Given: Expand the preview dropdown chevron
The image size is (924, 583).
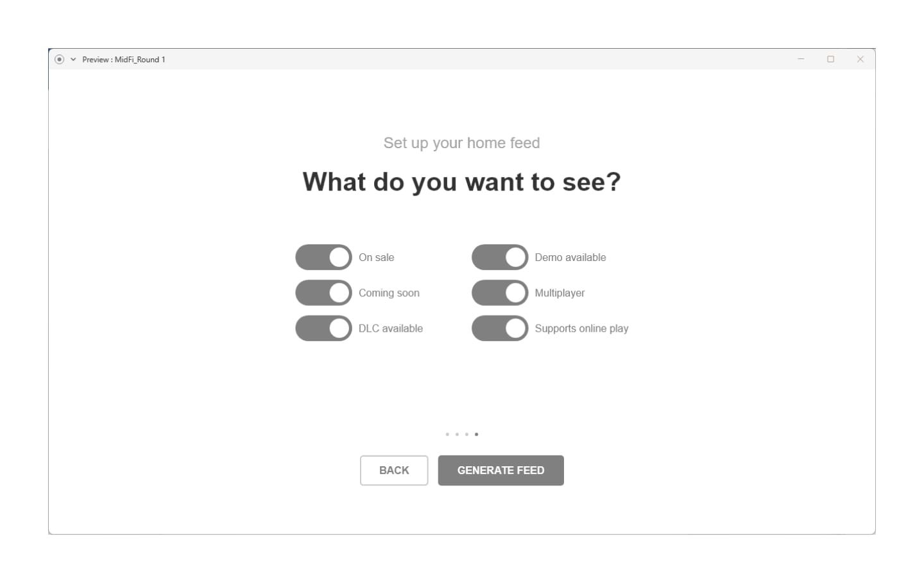Looking at the screenshot, I should tap(73, 59).
